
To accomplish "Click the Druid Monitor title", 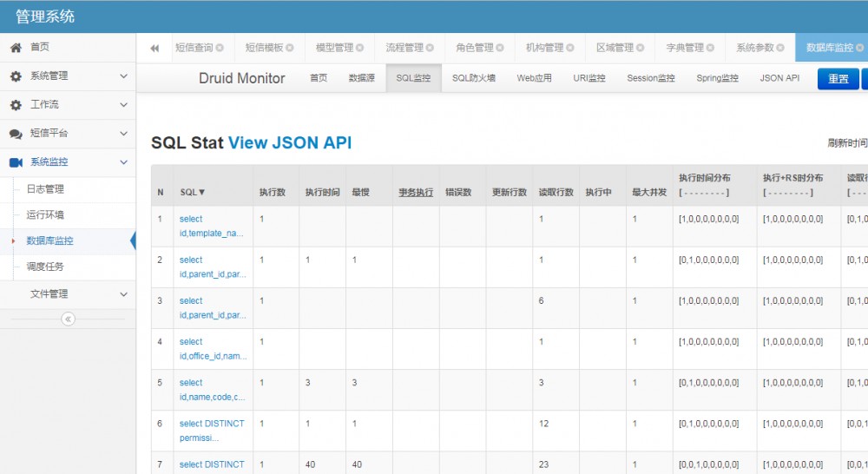I will coord(242,78).
